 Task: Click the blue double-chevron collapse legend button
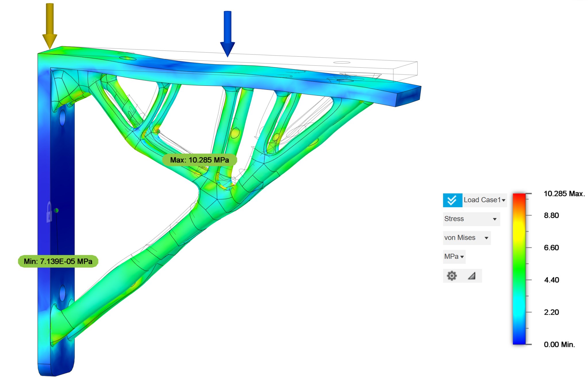(452, 200)
